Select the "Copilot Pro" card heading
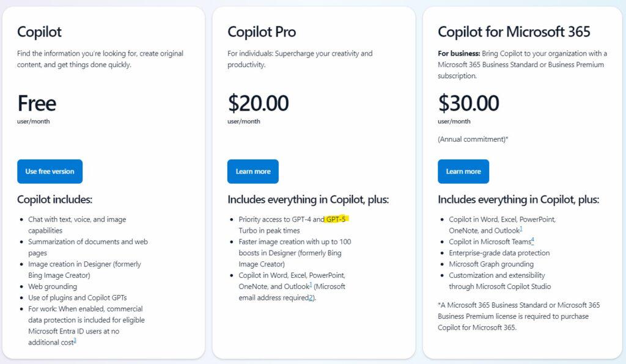This screenshot has width=626, height=364. [x=262, y=32]
